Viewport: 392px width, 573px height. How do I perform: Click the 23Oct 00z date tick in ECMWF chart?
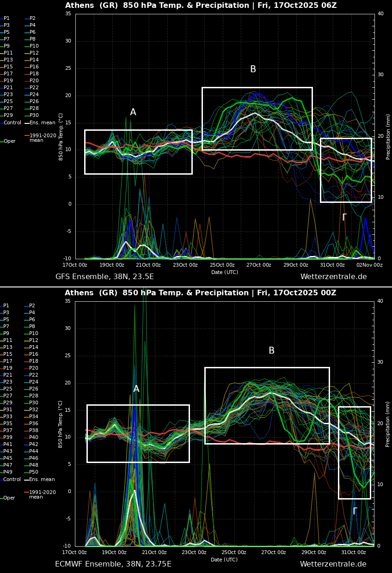click(x=193, y=553)
